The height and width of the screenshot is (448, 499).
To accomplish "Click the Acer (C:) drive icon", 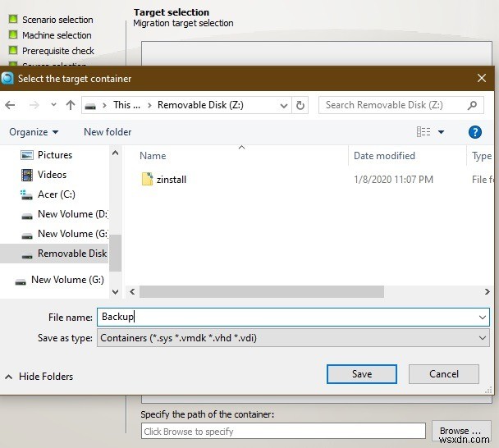I will (x=26, y=194).
